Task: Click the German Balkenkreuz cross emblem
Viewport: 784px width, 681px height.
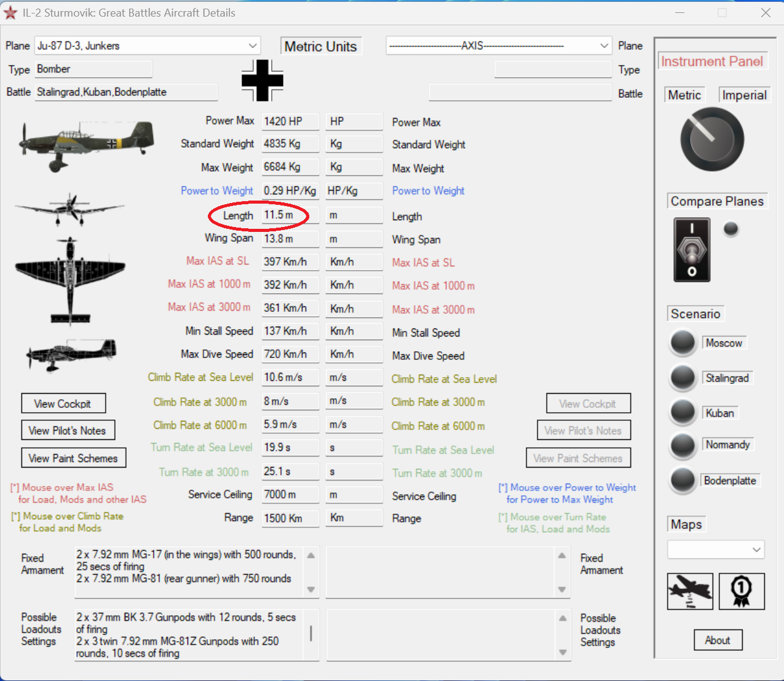Action: (263, 81)
